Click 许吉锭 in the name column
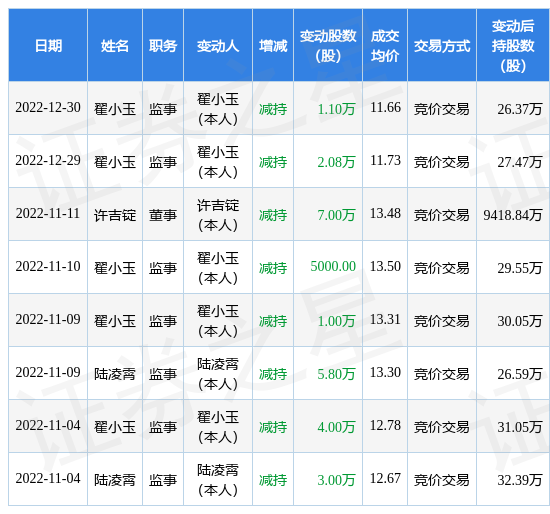The width and height of the screenshot is (550, 514). point(115,215)
